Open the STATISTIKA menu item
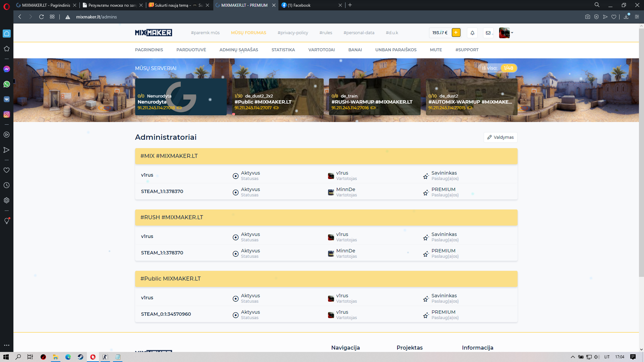Image resolution: width=644 pixels, height=362 pixels. 283,50
